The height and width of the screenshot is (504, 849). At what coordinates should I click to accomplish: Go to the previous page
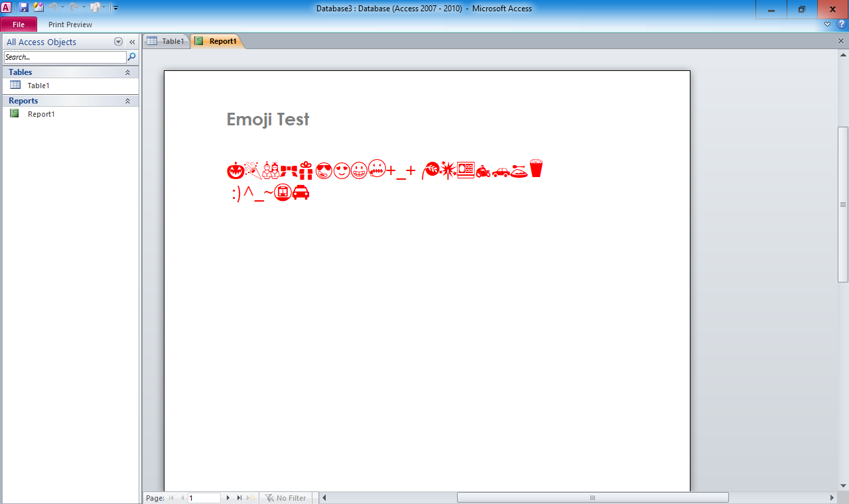pos(182,498)
